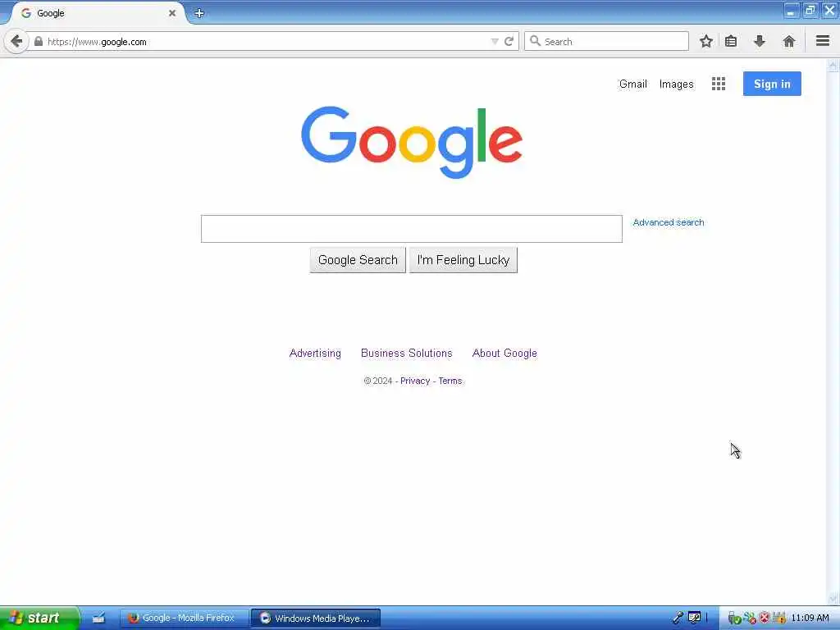Switch to Windows Media Player taskbar button
Image resolution: width=840 pixels, height=630 pixels.
316,619
